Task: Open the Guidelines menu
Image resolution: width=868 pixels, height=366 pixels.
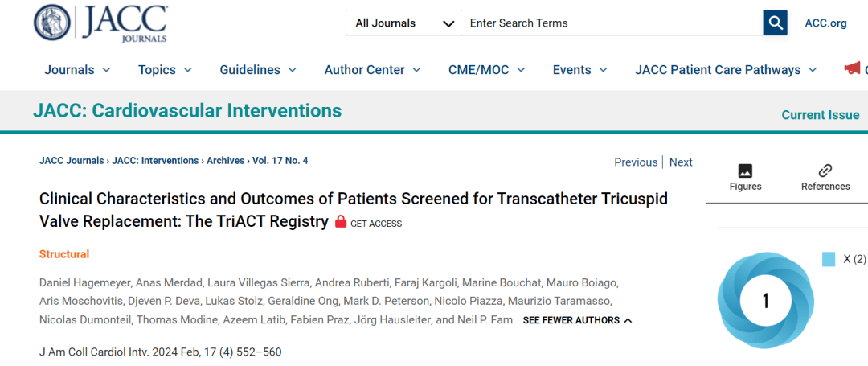Action: [x=258, y=70]
